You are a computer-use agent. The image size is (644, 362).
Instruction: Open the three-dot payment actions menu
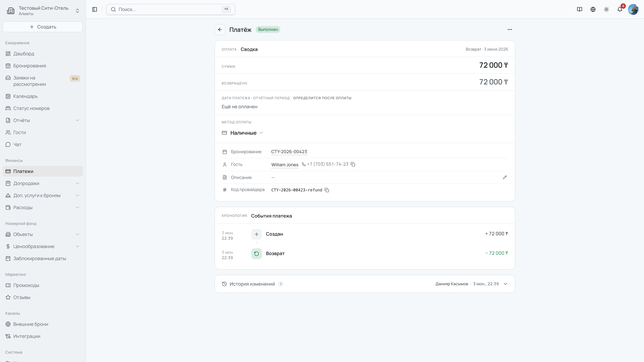[x=510, y=29]
